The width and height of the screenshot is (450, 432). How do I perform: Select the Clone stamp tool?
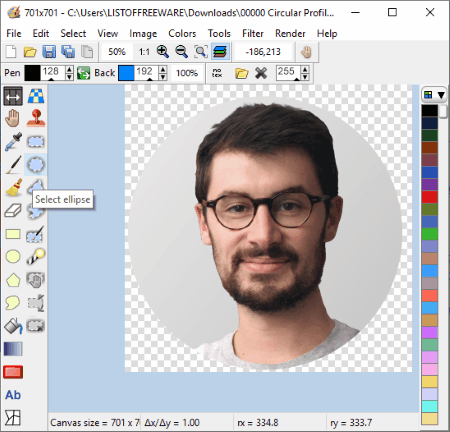tap(36, 118)
